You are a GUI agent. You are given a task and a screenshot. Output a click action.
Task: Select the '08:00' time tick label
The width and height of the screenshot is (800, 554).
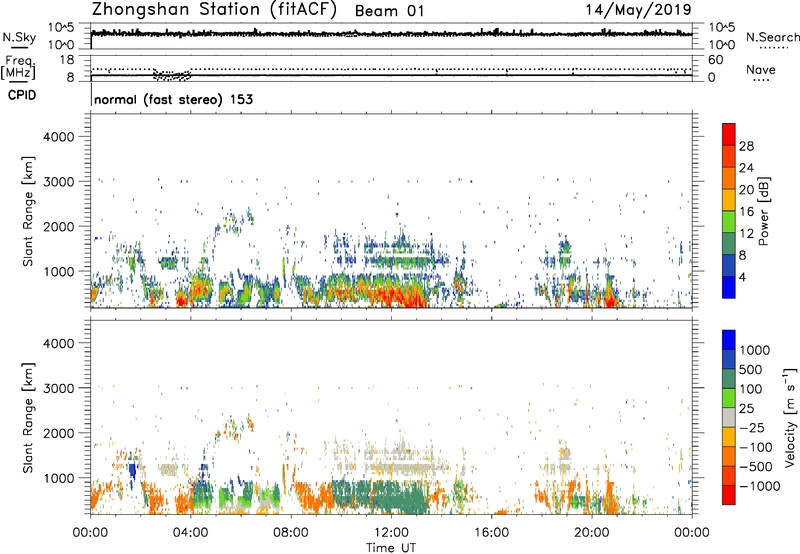click(x=290, y=533)
